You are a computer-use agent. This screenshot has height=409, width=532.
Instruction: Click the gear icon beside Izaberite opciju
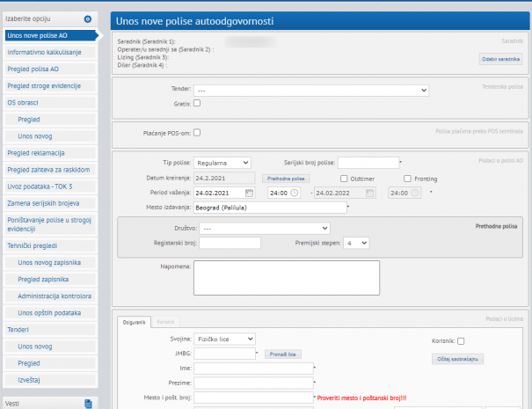point(87,18)
